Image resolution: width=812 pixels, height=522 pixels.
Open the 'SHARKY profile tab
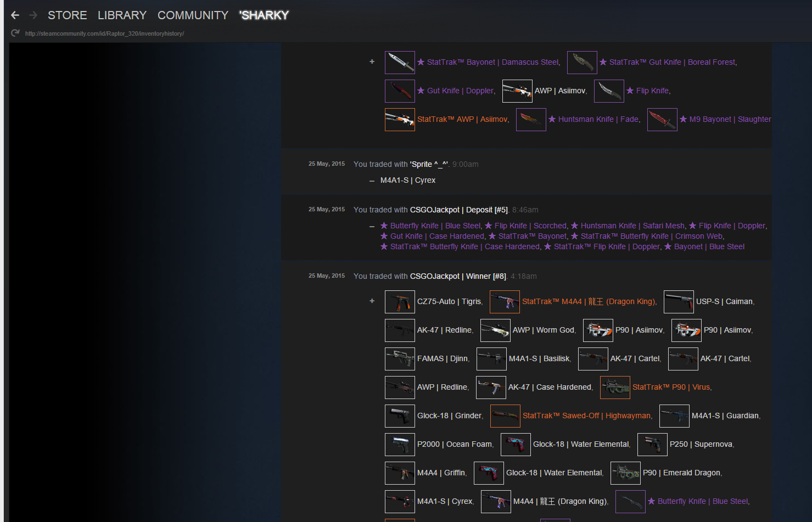(x=264, y=15)
